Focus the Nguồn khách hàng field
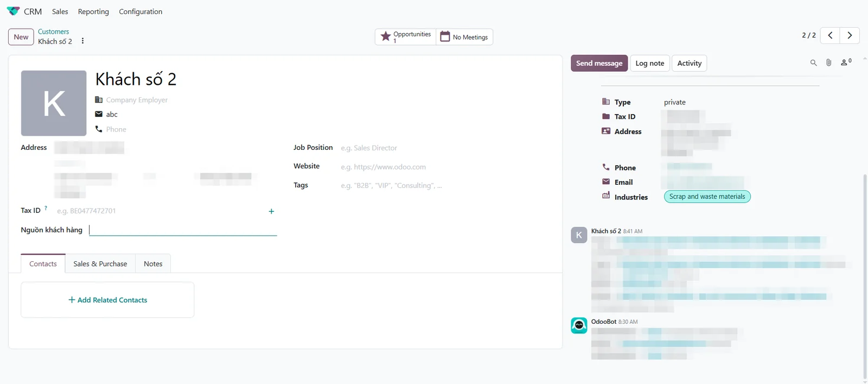The width and height of the screenshot is (868, 384). coord(183,230)
